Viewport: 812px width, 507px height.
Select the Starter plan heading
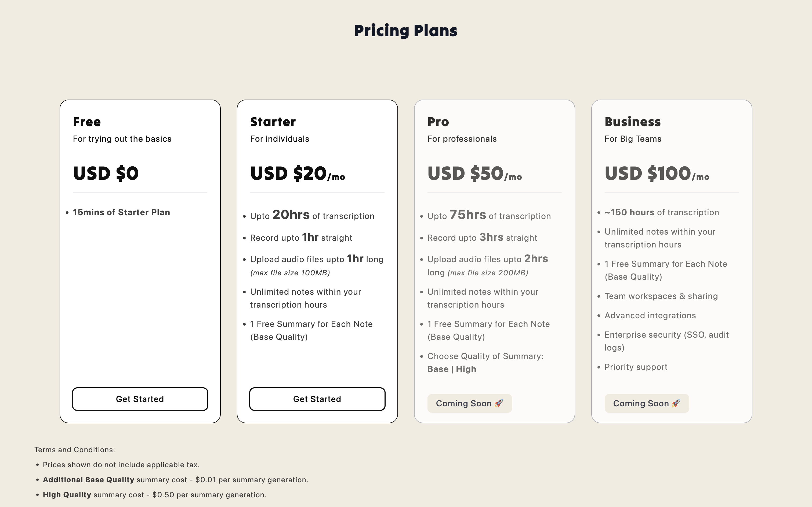[273, 122]
